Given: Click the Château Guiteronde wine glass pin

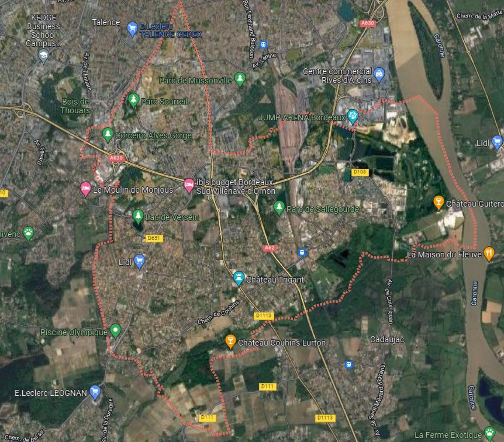Looking at the screenshot, I should coord(438,203).
